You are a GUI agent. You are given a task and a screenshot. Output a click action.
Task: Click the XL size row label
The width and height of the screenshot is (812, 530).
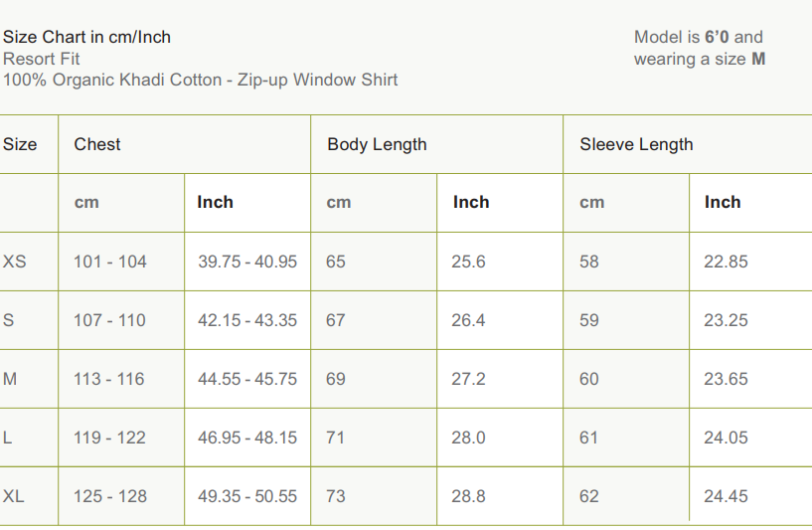14,495
